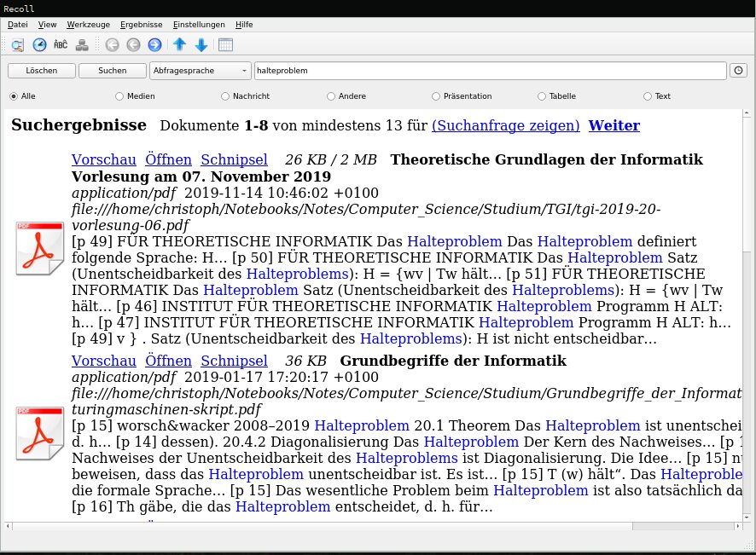
Task: Open the Einstellungen menu
Action: point(199,25)
